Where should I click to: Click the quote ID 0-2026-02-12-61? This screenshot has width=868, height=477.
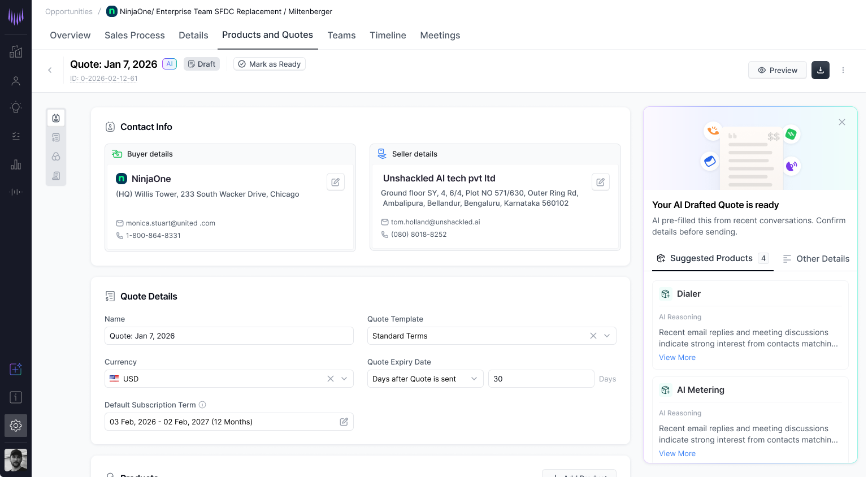(104, 79)
